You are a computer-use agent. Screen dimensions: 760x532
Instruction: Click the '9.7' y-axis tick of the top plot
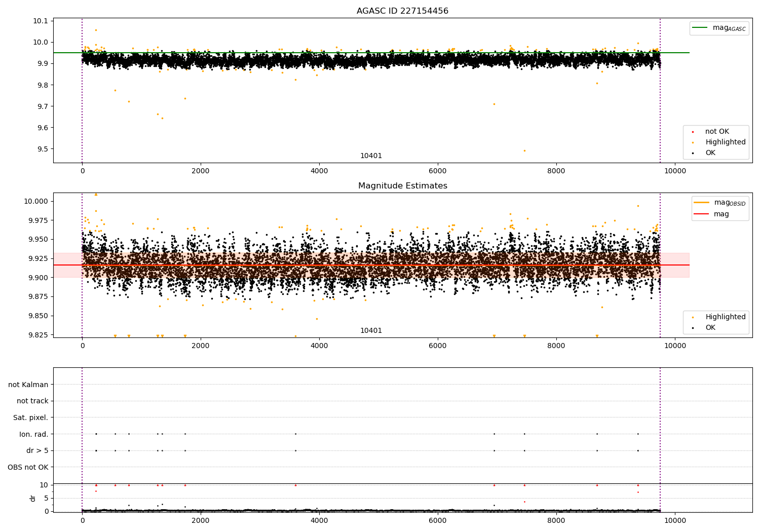42,106
